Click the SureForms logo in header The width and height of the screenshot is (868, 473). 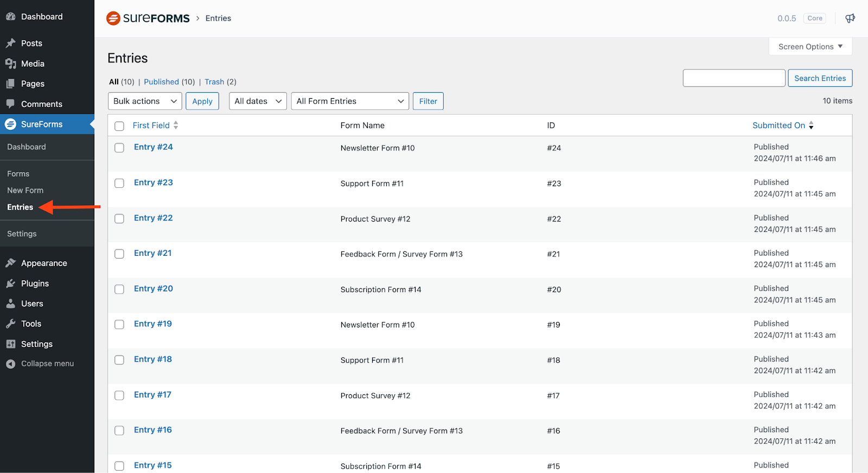148,18
